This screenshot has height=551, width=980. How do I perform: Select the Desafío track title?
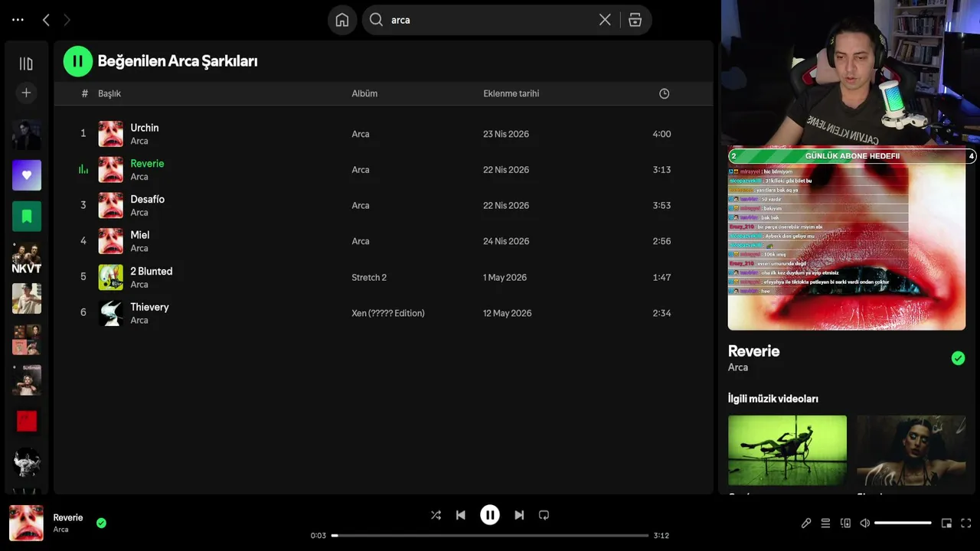click(x=148, y=199)
